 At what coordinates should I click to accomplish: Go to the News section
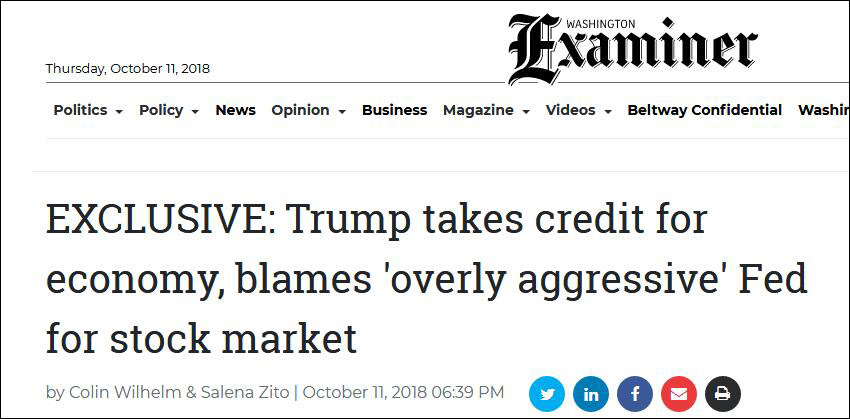click(x=235, y=110)
